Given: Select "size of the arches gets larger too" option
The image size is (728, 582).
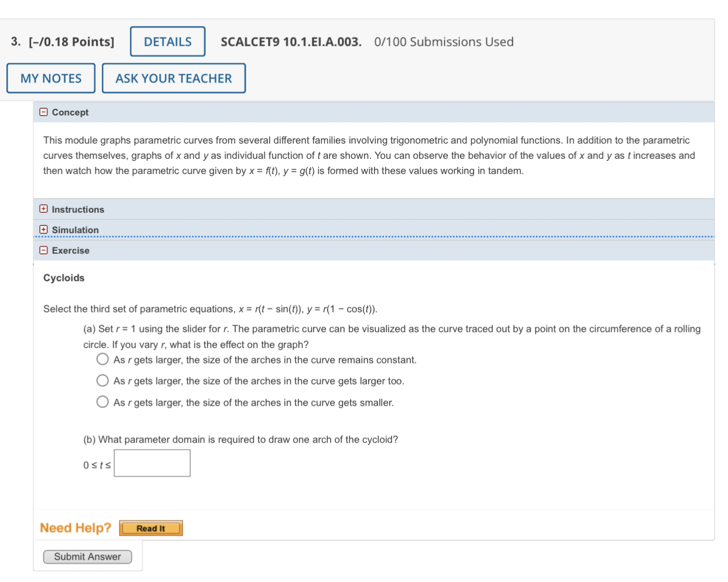Looking at the screenshot, I should coord(103,380).
